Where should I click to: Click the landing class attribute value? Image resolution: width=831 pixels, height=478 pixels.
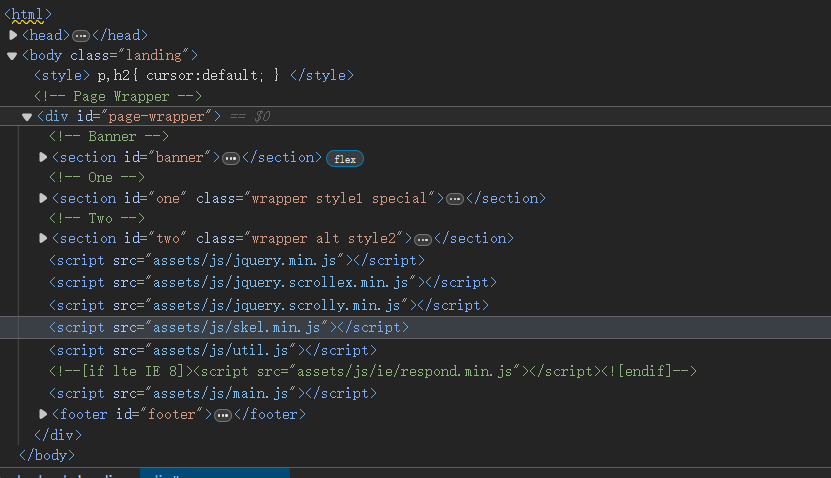coord(154,55)
